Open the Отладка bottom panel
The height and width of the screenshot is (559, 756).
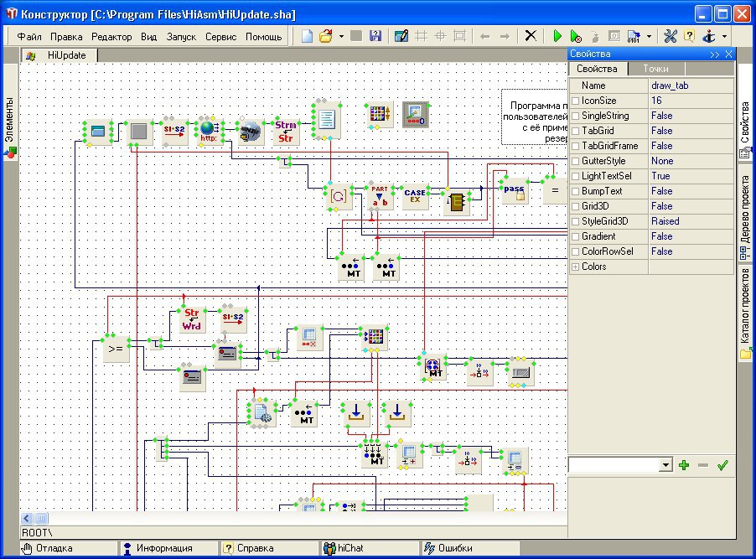69,548
